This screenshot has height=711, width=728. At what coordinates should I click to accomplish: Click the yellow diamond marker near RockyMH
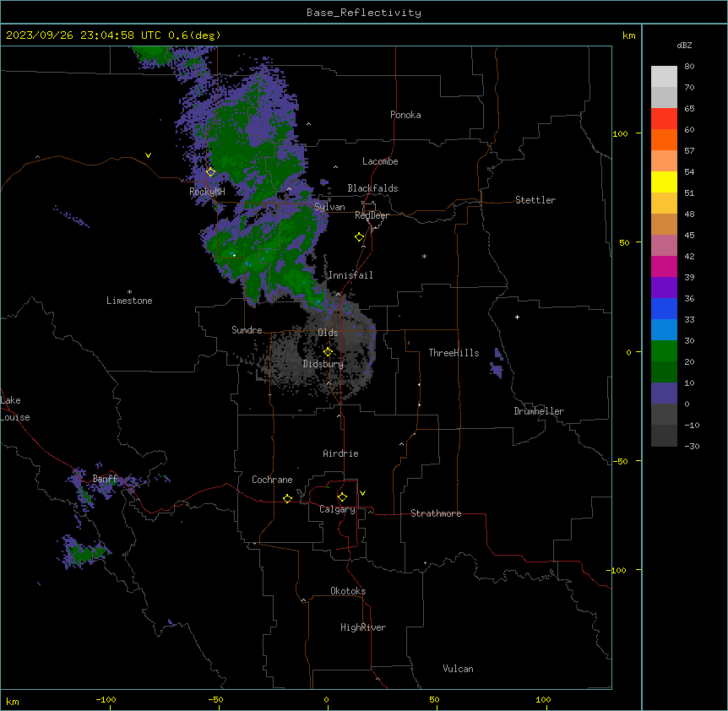(211, 171)
